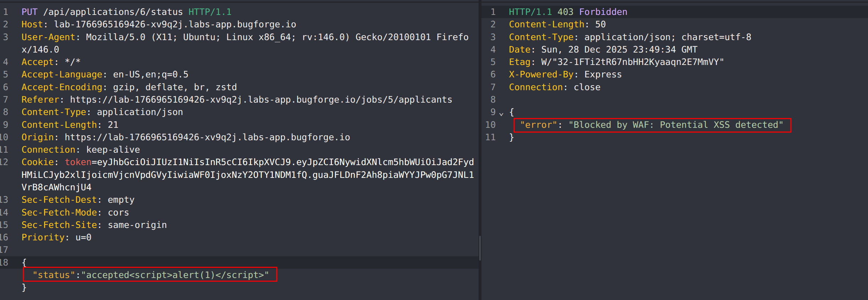Click the /api/applications/6/status request path
Screen dimensions: 868x300
[113, 12]
